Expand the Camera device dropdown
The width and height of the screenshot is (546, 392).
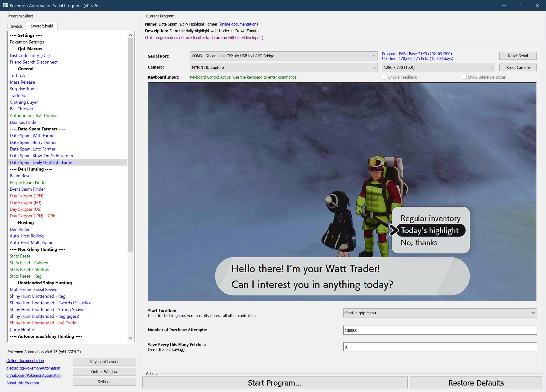(283, 67)
